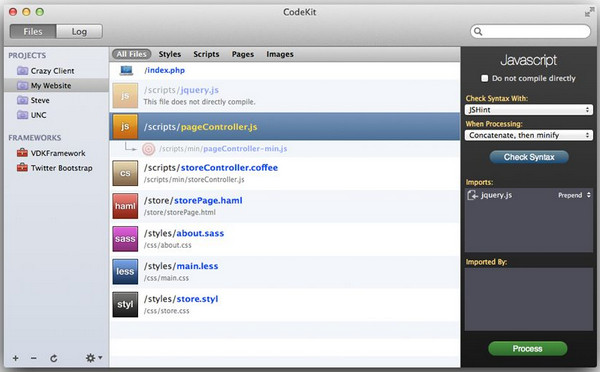This screenshot has height=372, width=600.
Task: Click the /scripts/min/storeController.js output path
Action: pyautogui.click(x=194, y=179)
